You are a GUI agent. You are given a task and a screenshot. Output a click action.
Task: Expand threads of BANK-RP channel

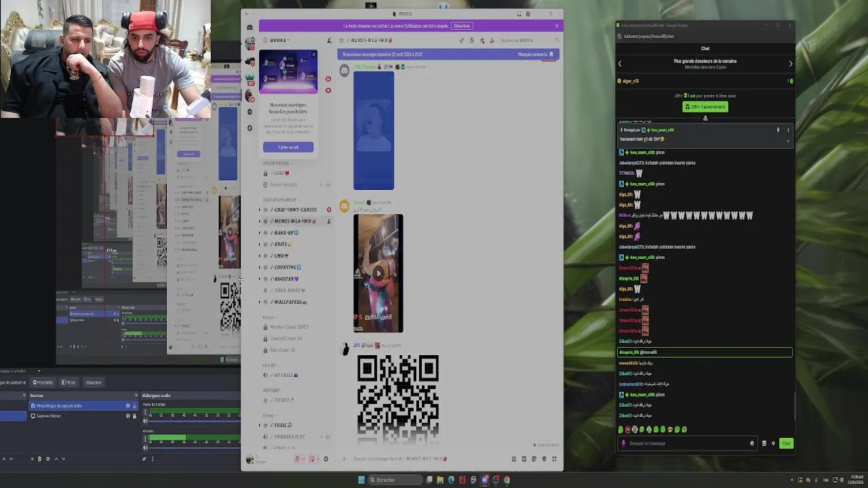(x=260, y=232)
